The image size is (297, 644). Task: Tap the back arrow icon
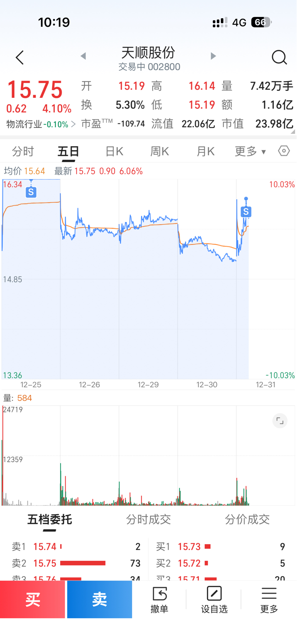20,58
